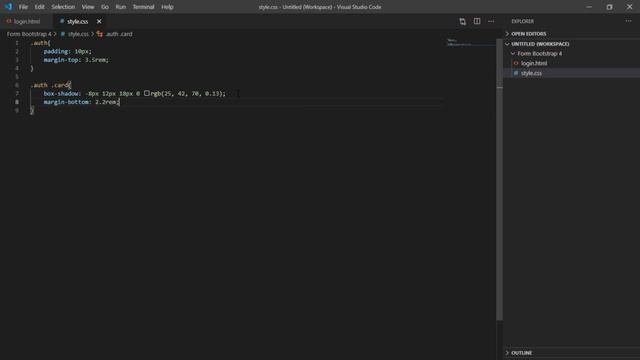The image size is (640, 360).
Task: Click the rgb(25, 42, 70, 0.13) value
Action: click(187, 93)
